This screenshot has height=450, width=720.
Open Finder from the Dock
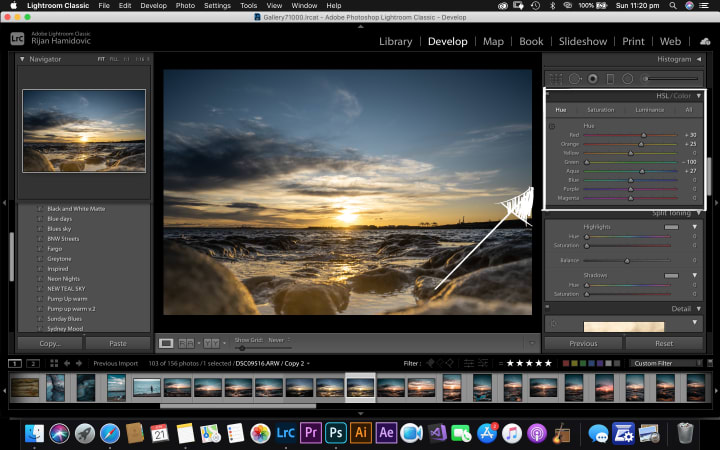coord(34,433)
